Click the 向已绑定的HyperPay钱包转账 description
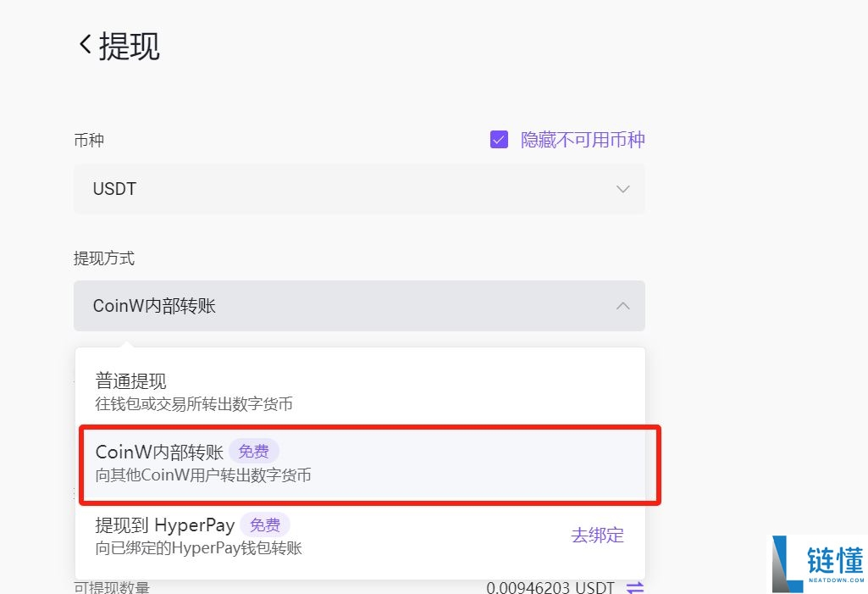This screenshot has width=868, height=594. 199,548
